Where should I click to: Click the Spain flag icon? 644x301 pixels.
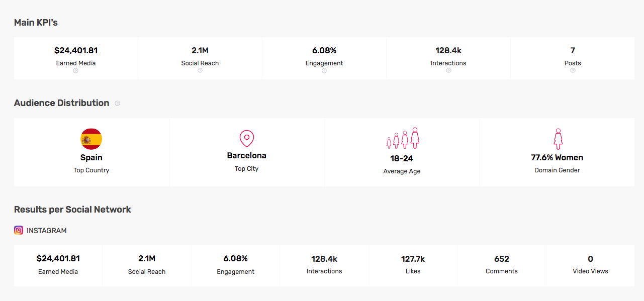click(x=91, y=139)
